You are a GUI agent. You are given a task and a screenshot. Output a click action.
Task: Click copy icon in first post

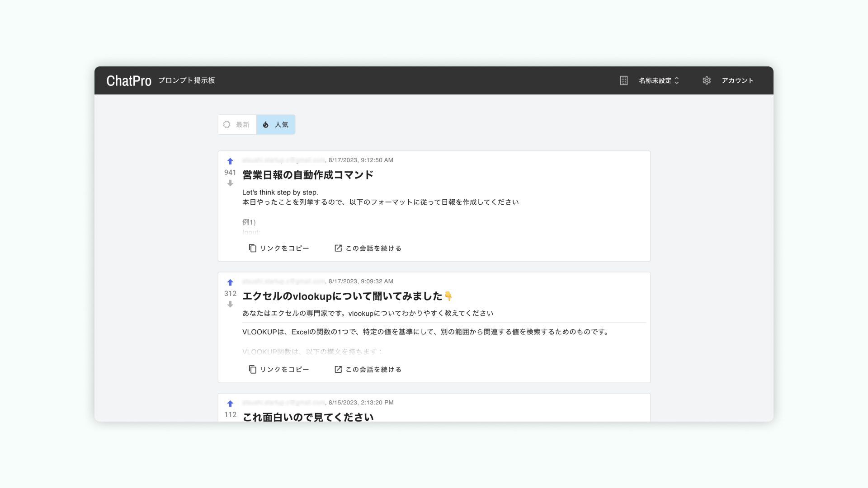(253, 248)
